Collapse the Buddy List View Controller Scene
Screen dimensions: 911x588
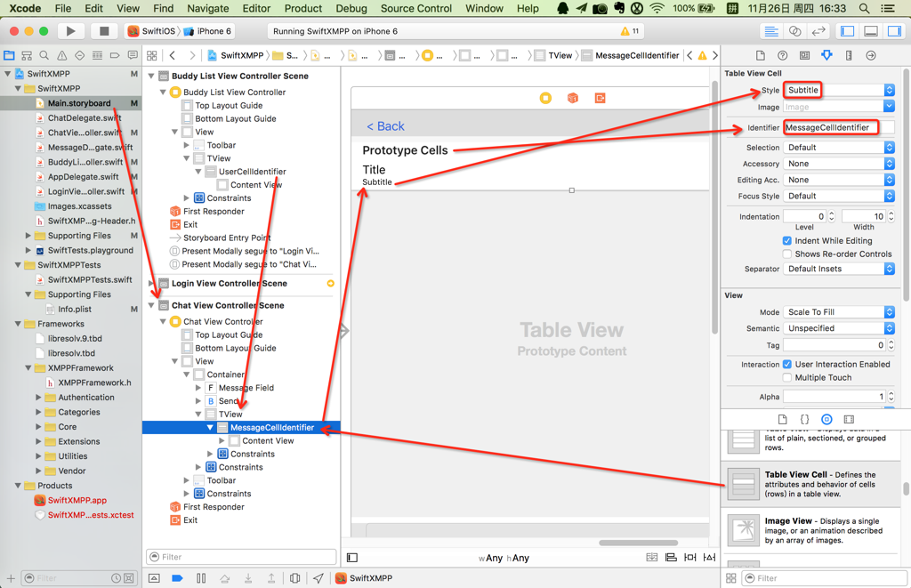click(x=151, y=77)
